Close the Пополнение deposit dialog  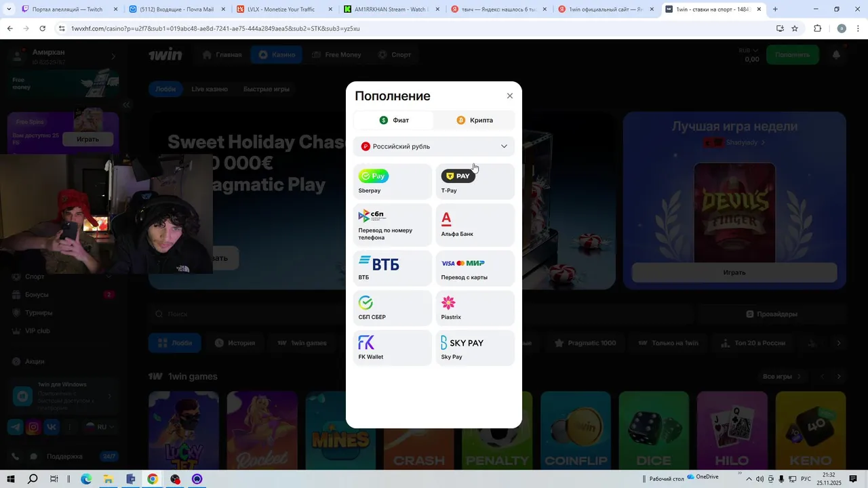(x=510, y=96)
